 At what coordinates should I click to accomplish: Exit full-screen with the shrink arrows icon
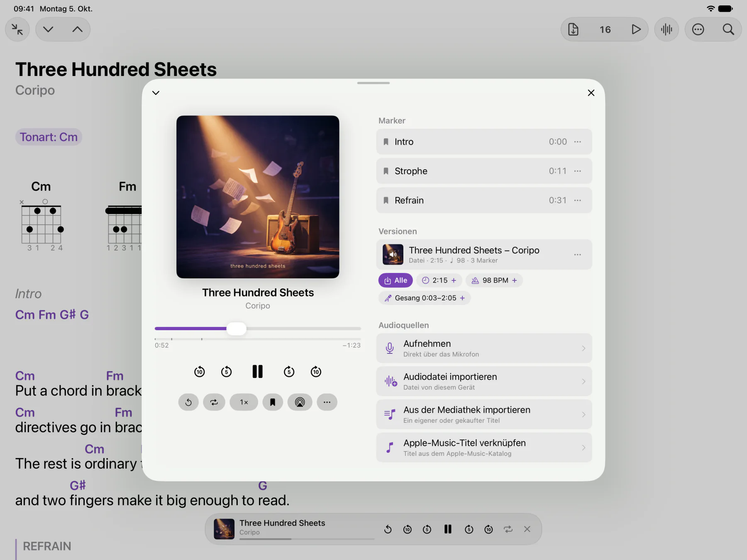click(17, 29)
